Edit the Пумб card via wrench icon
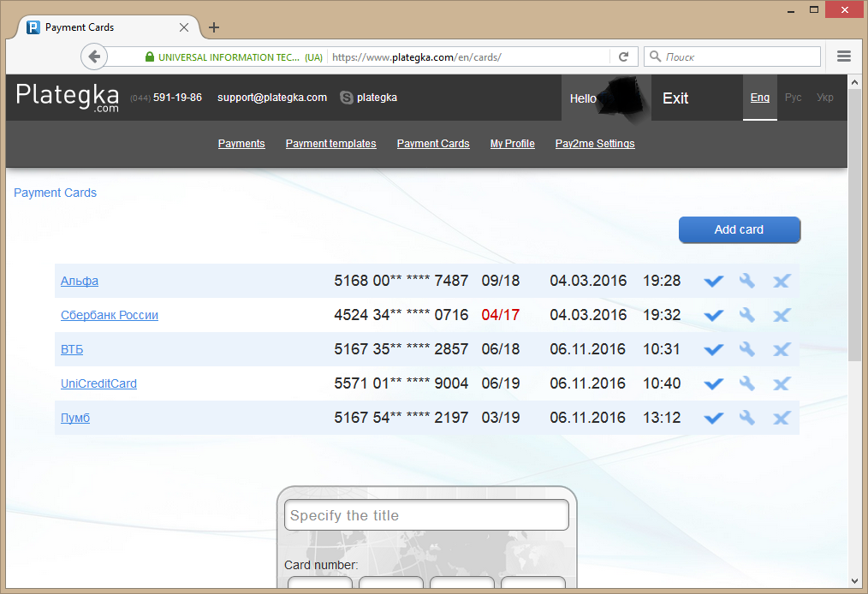This screenshot has height=594, width=868. [x=747, y=418]
